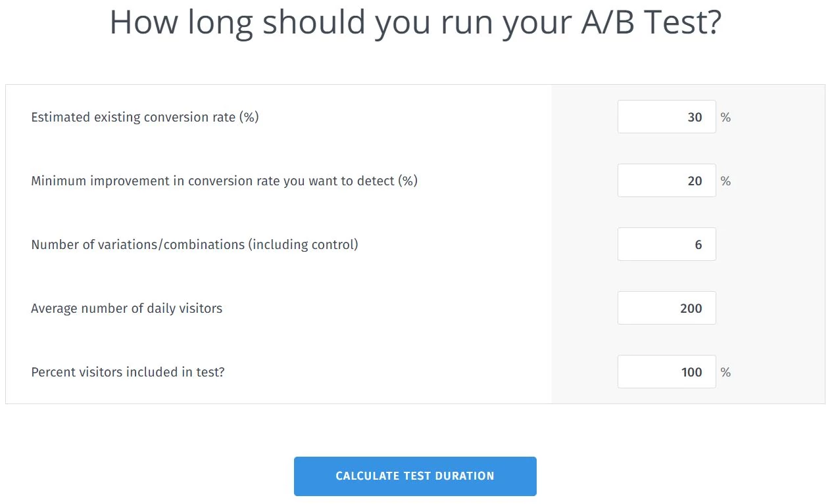
Task: Click the percent visitors included field
Action: [x=666, y=371]
